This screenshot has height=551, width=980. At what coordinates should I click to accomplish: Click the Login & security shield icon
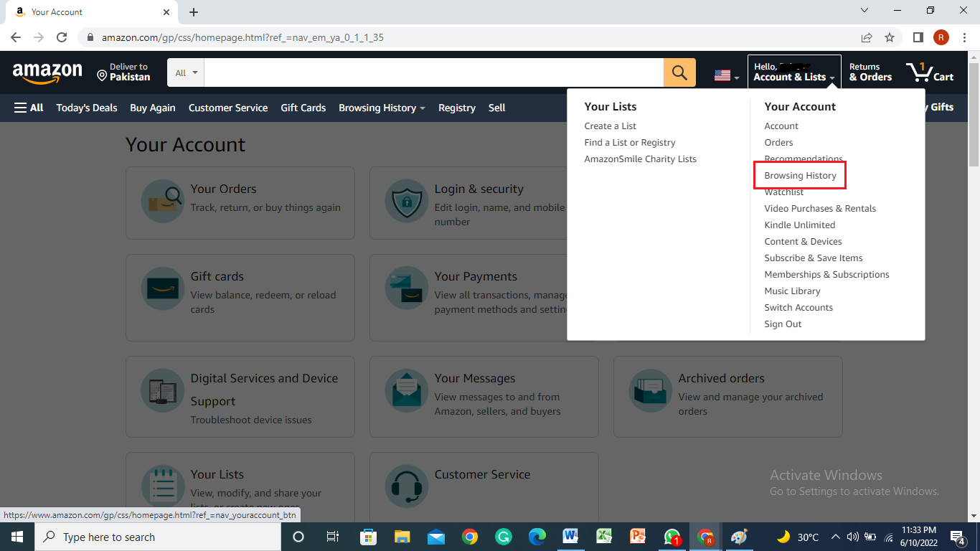(407, 201)
